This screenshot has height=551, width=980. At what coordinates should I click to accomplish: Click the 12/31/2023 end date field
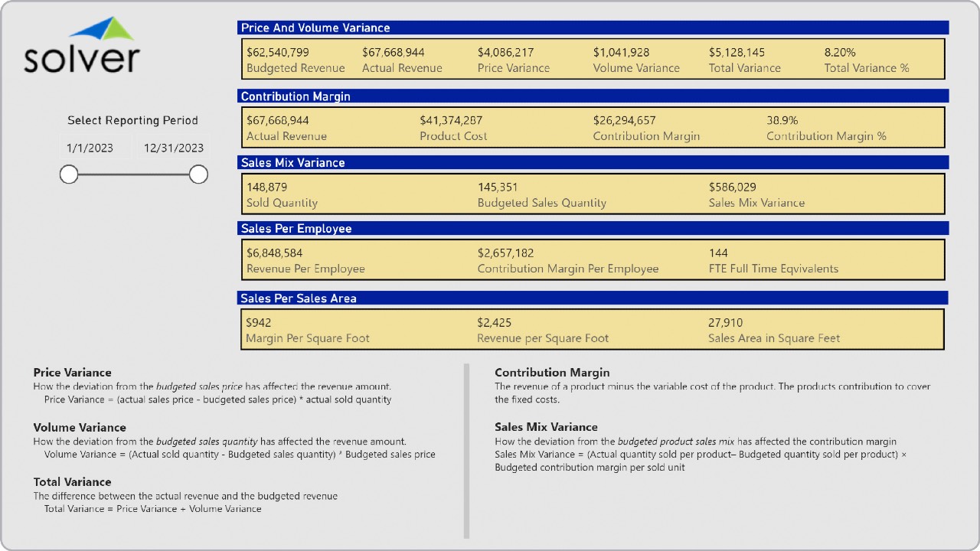(x=173, y=148)
